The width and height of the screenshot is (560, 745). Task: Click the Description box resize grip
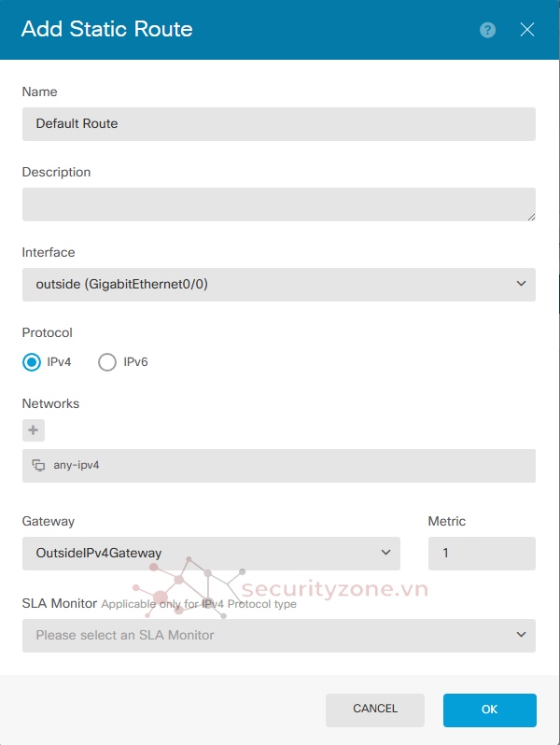[531, 217]
